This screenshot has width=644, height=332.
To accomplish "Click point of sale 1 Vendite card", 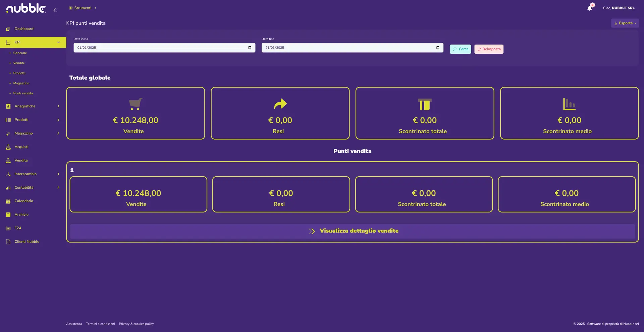I will (138, 194).
